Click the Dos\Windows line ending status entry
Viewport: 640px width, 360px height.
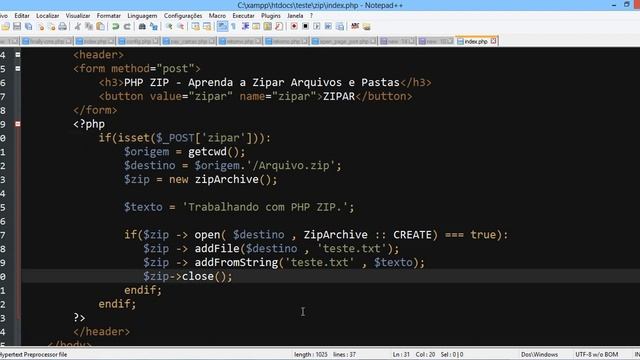pyautogui.click(x=539, y=354)
